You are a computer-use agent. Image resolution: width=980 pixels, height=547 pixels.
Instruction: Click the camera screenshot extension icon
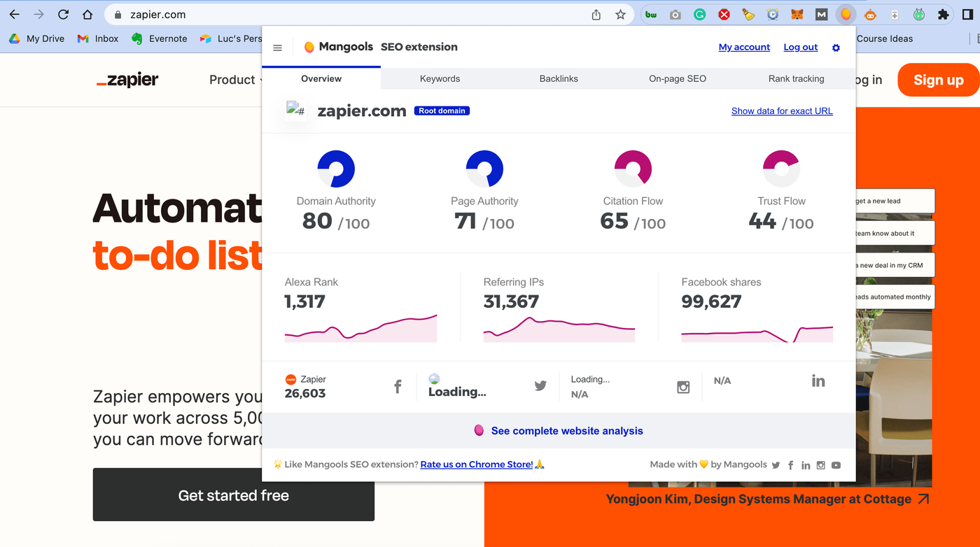pos(675,14)
